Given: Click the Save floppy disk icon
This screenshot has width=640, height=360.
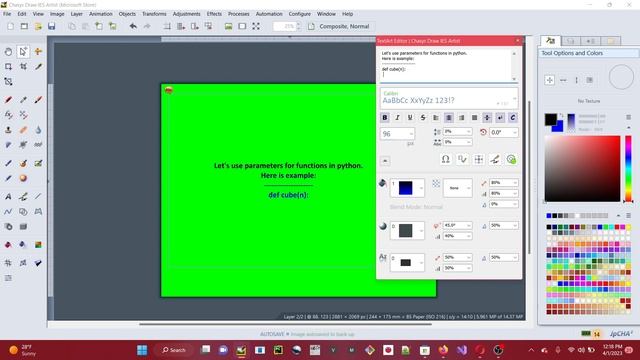Looking at the screenshot, I should point(51,26).
